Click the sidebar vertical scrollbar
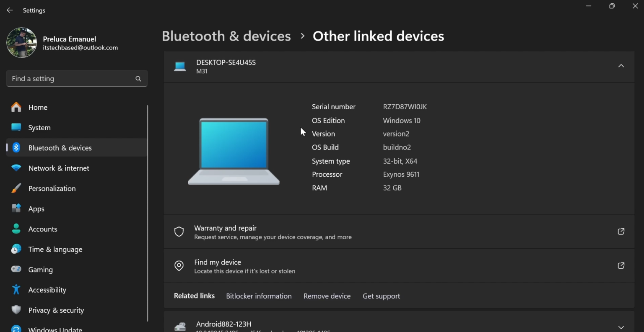Image resolution: width=644 pixels, height=332 pixels. [x=147, y=214]
